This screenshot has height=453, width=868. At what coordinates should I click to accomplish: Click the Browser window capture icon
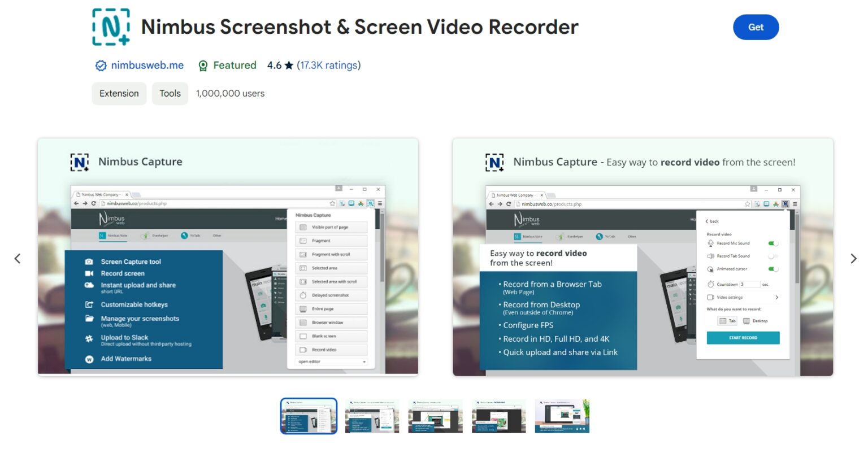[302, 323]
